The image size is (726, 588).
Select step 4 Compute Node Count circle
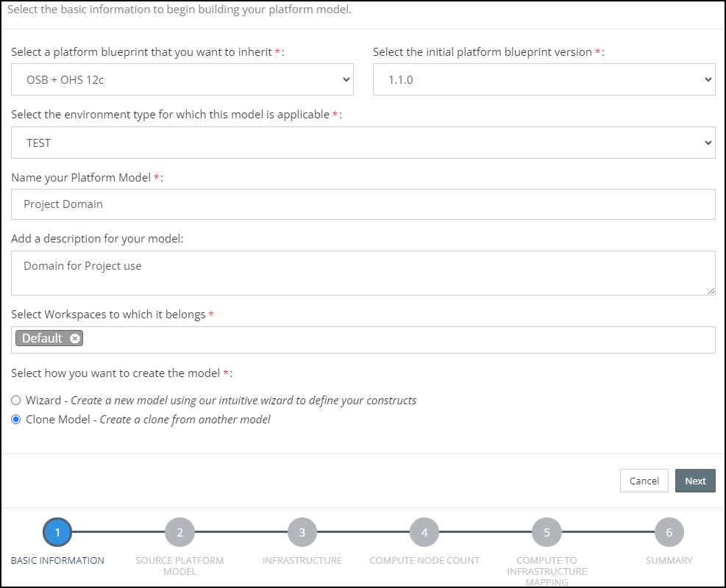[x=424, y=532]
